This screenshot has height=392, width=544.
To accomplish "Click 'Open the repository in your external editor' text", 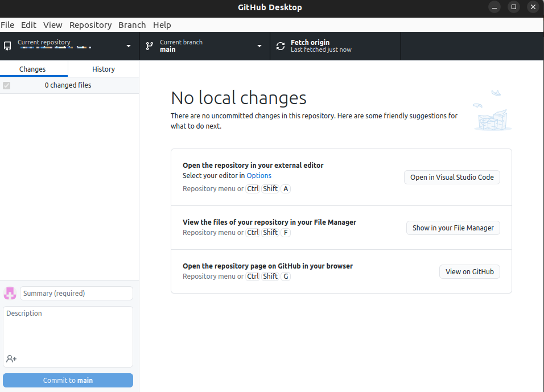I will [x=253, y=165].
